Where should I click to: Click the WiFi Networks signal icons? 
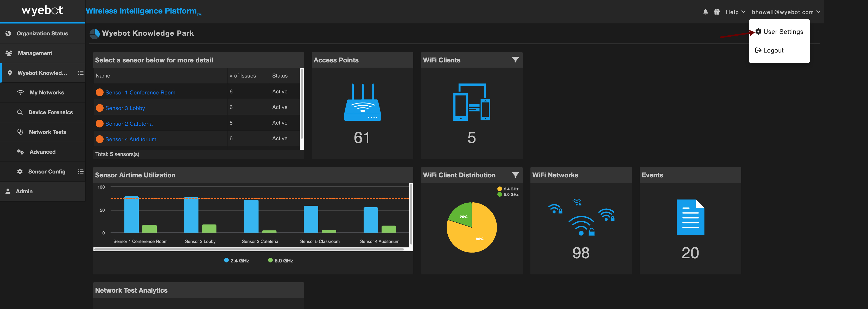(x=581, y=217)
